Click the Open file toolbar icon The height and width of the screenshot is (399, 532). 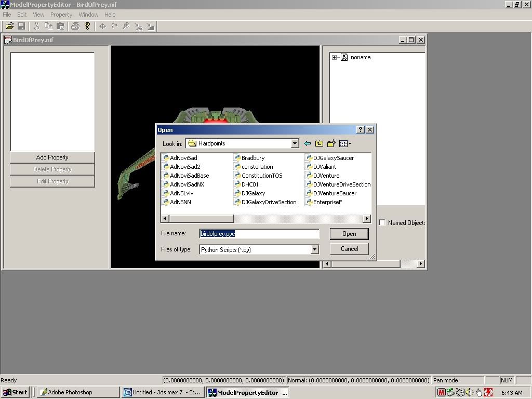point(9,26)
